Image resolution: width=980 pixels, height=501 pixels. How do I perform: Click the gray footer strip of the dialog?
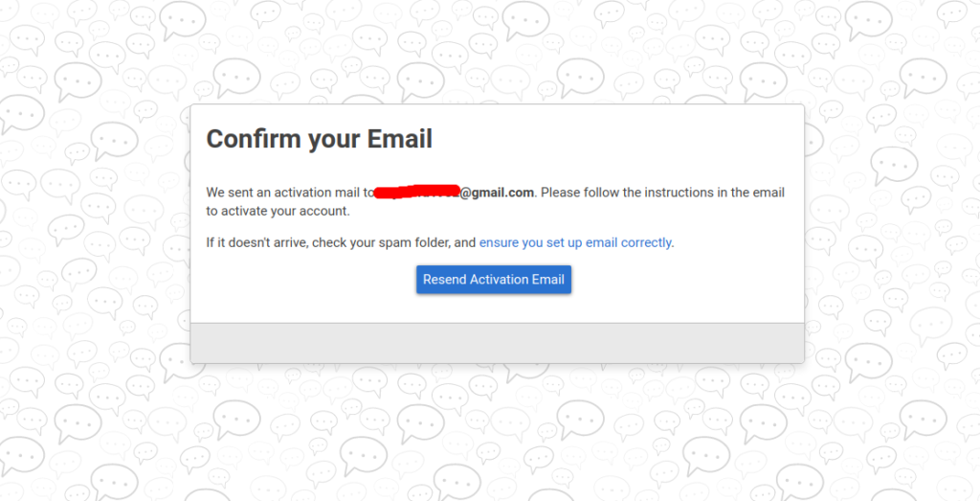(x=497, y=343)
